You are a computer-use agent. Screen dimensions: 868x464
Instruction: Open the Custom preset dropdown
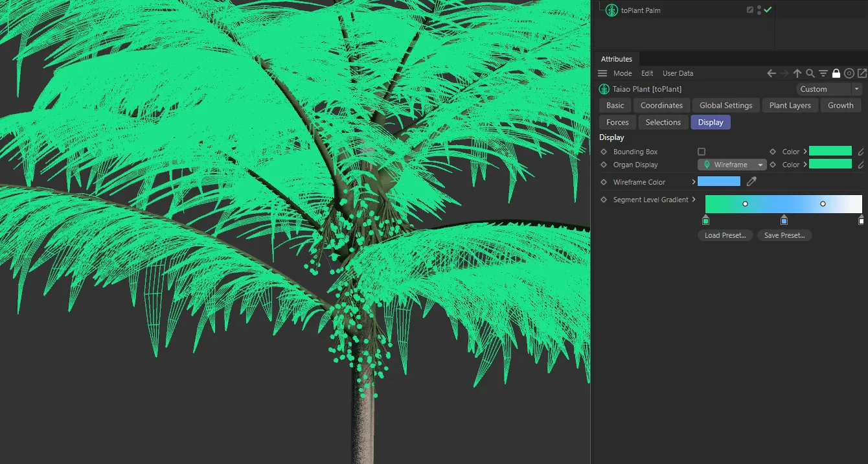tap(828, 89)
